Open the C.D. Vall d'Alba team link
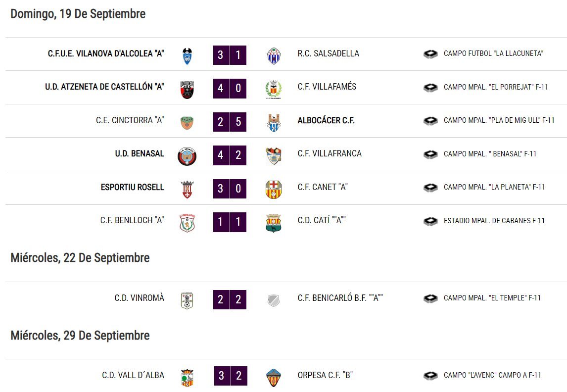567x392 pixels. point(133,375)
